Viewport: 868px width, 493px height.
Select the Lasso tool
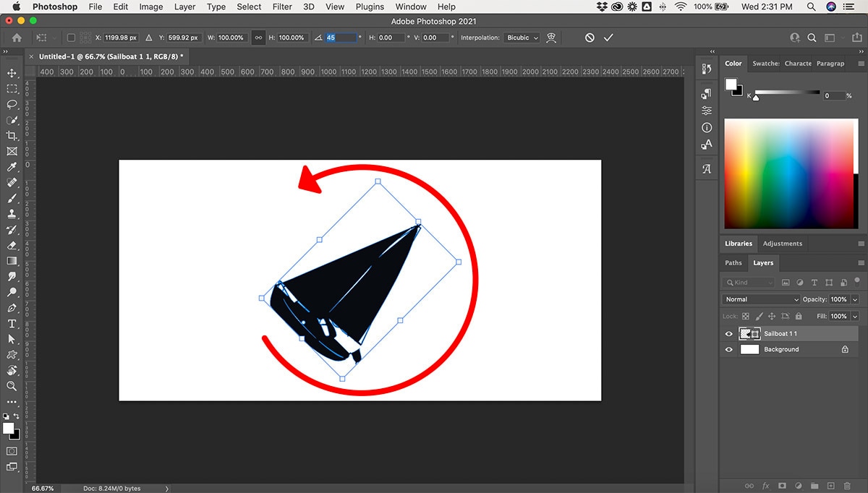[x=12, y=104]
